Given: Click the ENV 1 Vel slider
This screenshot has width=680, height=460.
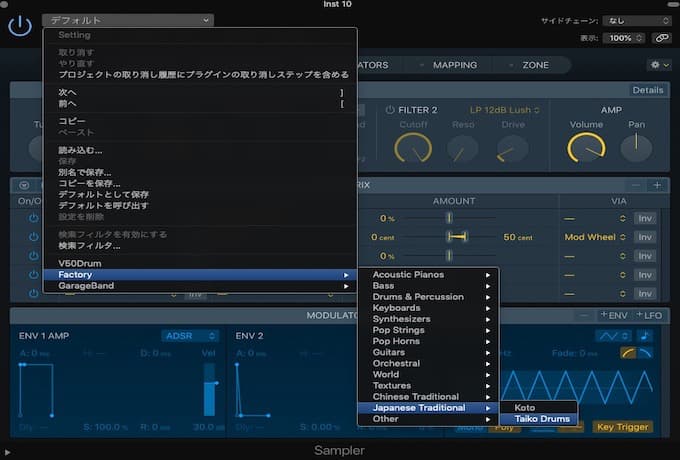Looking at the screenshot, I should 210,389.
